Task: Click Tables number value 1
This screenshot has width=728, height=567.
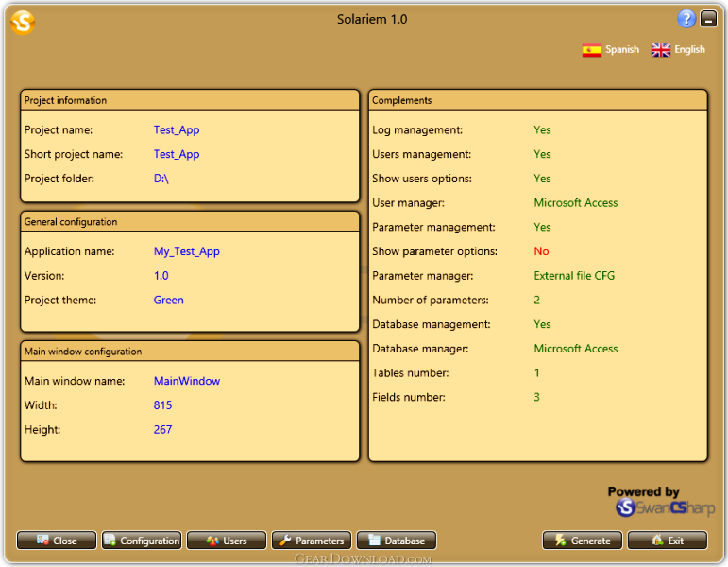Action: [x=536, y=372]
